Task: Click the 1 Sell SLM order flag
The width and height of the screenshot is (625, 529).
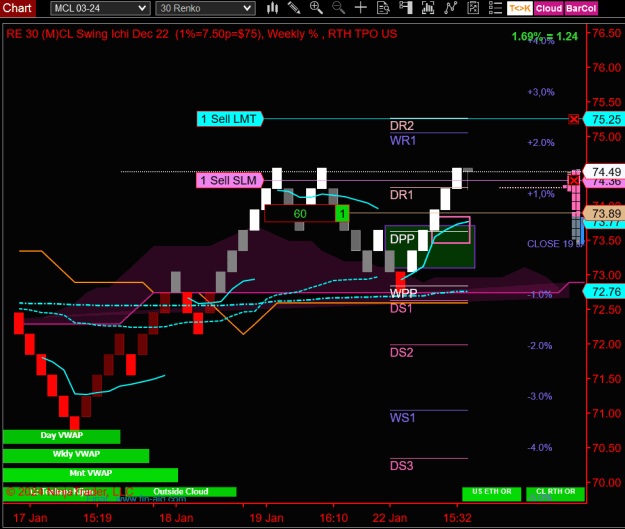Action: (x=230, y=181)
